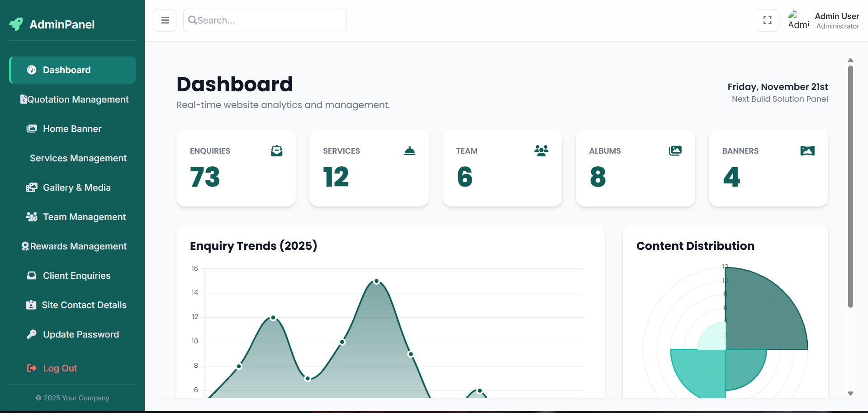Viewport: 868px width, 413px height.
Task: Click the Client Enquiries inbox icon
Action: (x=31, y=276)
